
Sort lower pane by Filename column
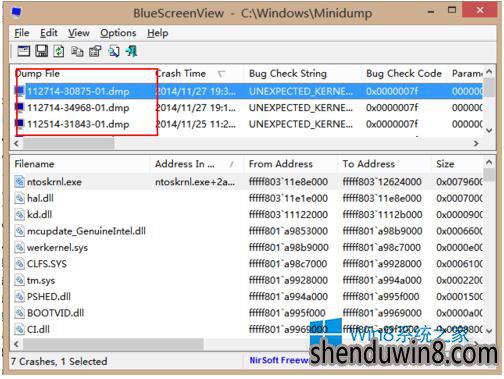(x=81, y=164)
